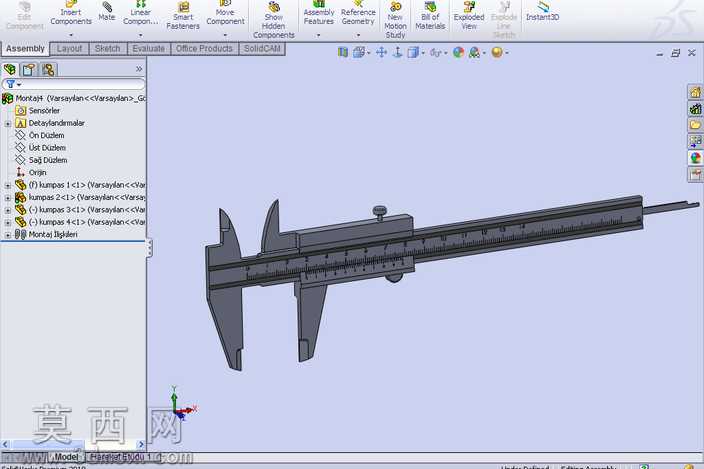The height and width of the screenshot is (469, 704).
Task: Select Move Component tool
Action: click(x=225, y=13)
